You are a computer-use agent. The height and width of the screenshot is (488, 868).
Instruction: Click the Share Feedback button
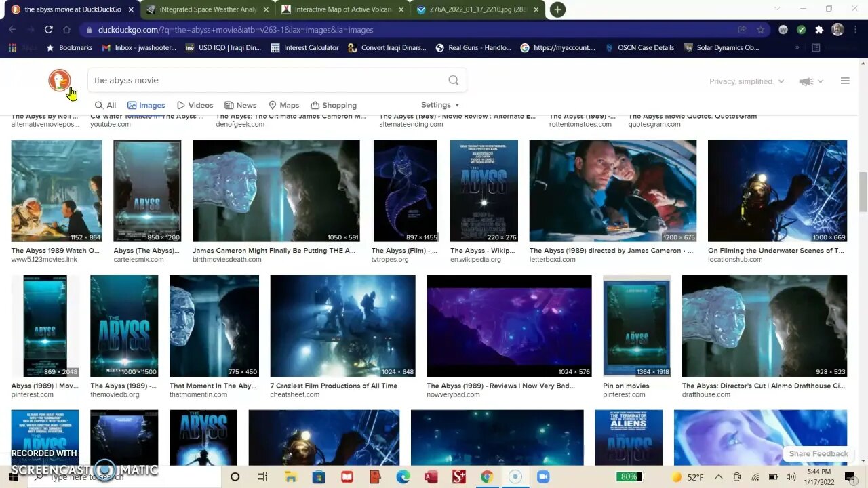[818, 453]
